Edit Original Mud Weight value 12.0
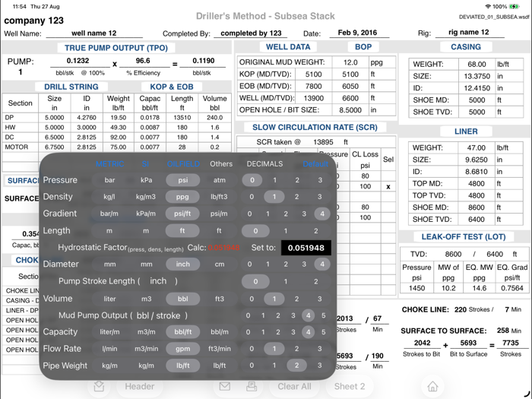 tap(350, 62)
